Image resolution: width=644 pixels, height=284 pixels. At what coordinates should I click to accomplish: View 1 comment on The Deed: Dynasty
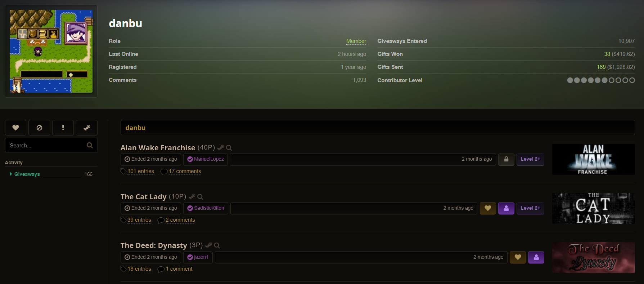coord(179,269)
